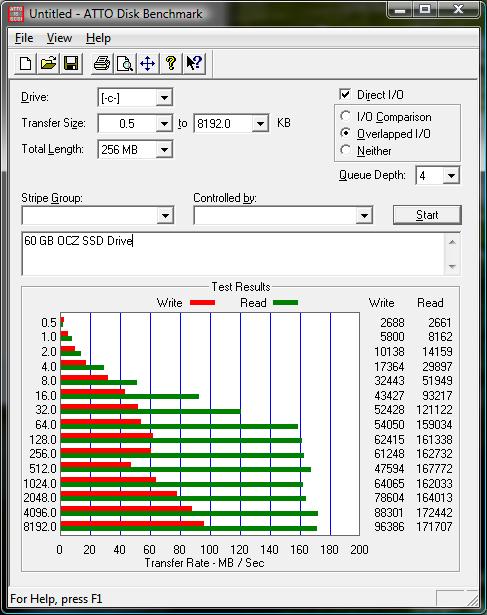487x615 pixels.
Task: Select the I/O Comparison radio button
Action: 345,116
